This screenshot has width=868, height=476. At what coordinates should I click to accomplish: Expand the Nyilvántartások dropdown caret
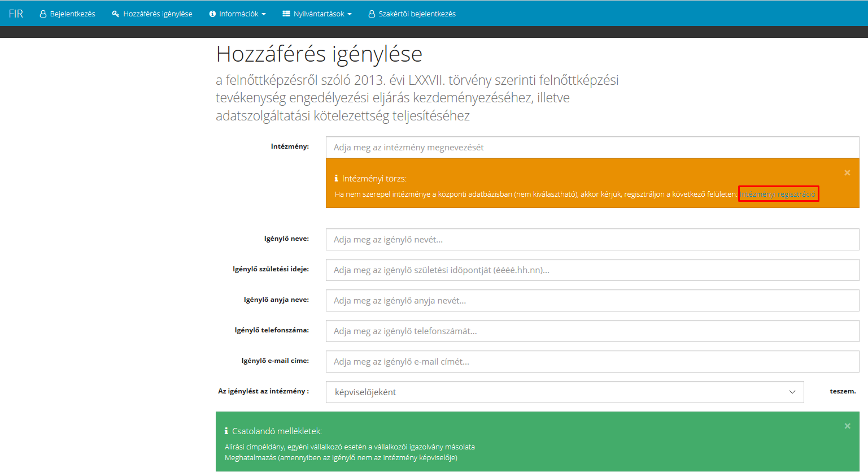(350, 14)
